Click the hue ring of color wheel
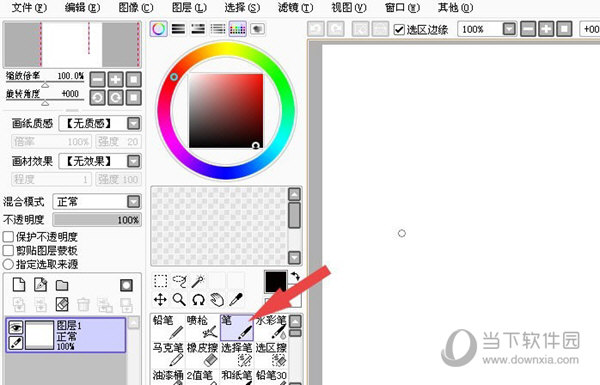 tap(226, 49)
